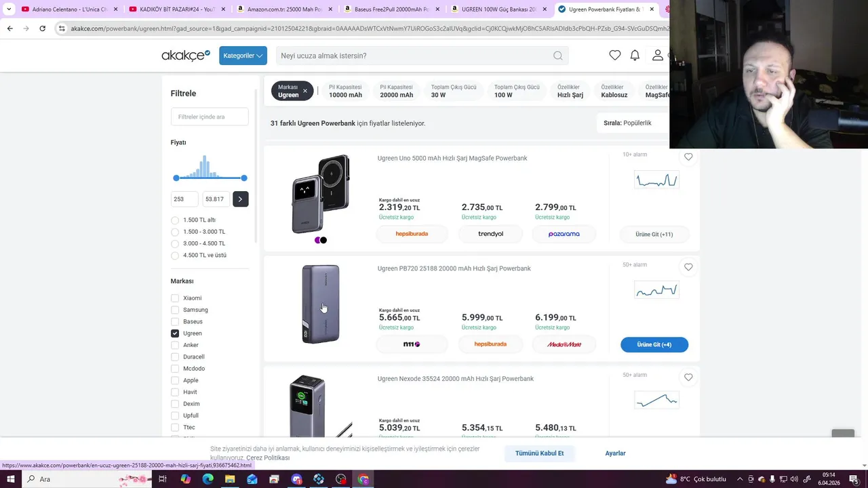868x488 pixels.
Task: Open the cookie 'Ayarlar' settings
Action: point(615,453)
